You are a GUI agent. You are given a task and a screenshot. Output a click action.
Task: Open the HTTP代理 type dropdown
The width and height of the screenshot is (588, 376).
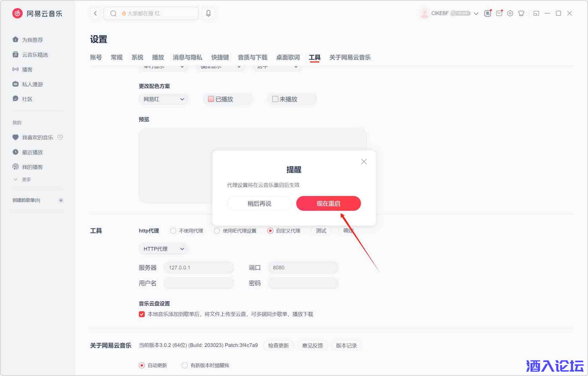click(x=163, y=249)
